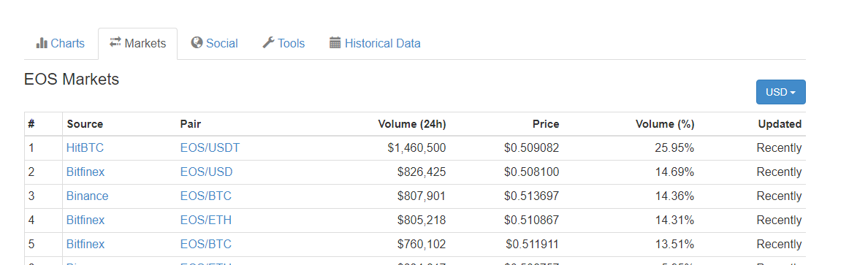Click the wrench icon on Tools tab
The width and height of the screenshot is (868, 265).
click(x=268, y=42)
